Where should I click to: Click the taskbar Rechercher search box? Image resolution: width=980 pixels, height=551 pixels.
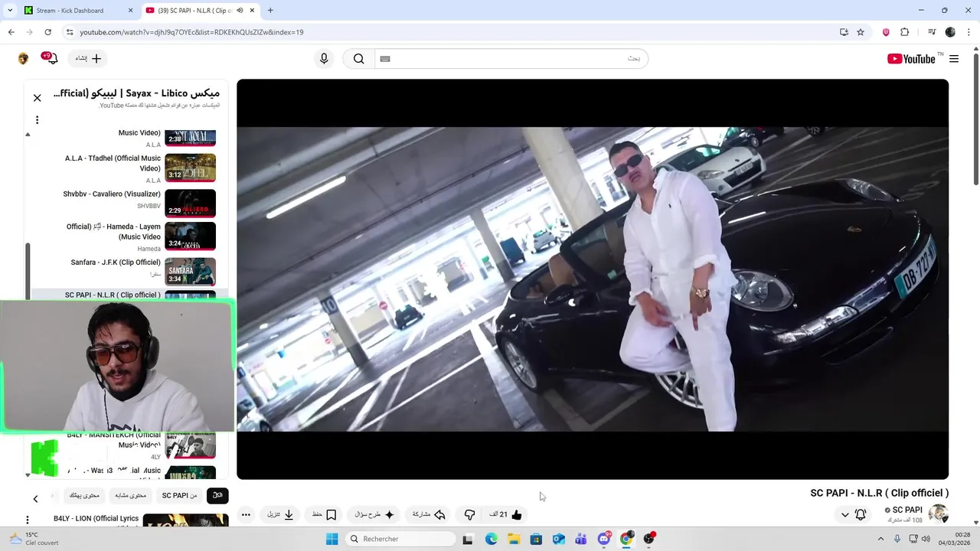tap(400, 539)
